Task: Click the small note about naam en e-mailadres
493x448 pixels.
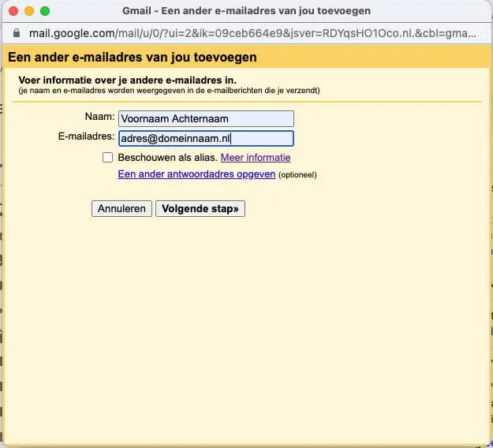Action: (x=169, y=91)
